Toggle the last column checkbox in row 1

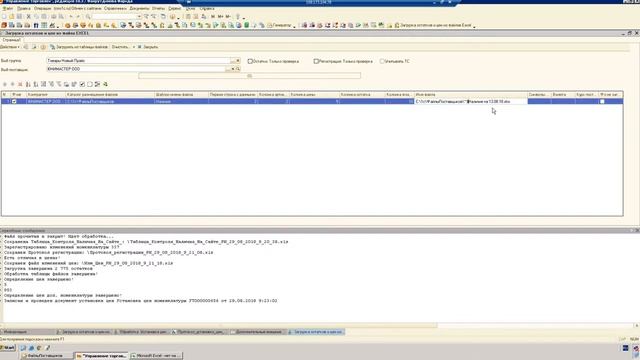click(x=602, y=101)
